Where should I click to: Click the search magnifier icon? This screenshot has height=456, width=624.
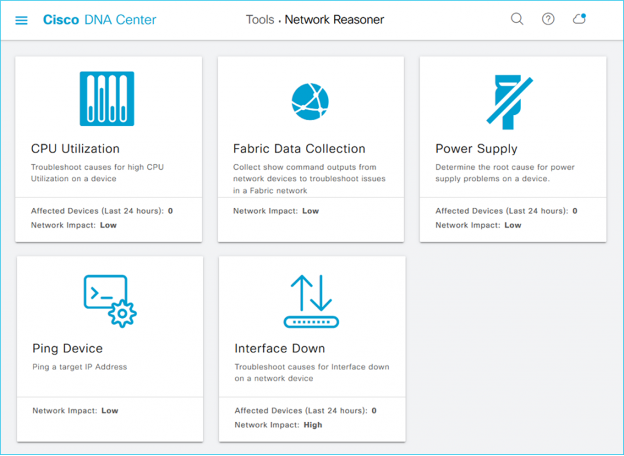[x=517, y=19]
